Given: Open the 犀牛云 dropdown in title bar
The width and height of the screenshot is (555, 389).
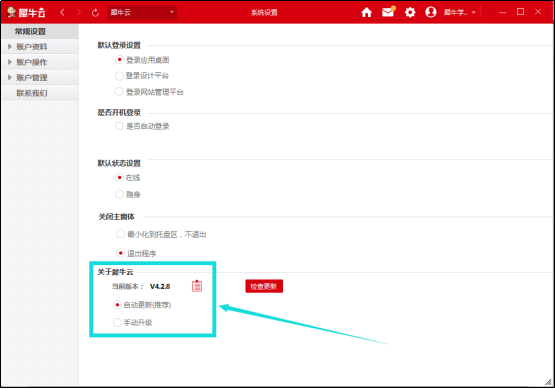Looking at the screenshot, I should (x=142, y=12).
